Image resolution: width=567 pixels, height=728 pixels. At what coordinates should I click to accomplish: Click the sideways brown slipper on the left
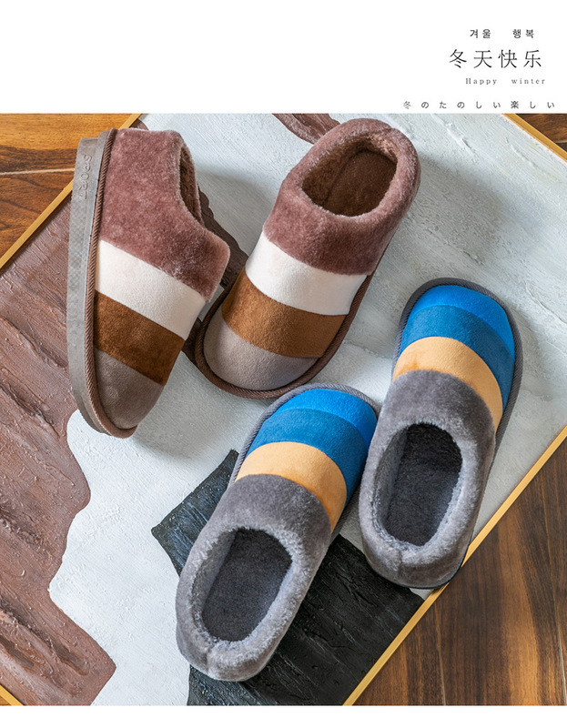tap(146, 282)
